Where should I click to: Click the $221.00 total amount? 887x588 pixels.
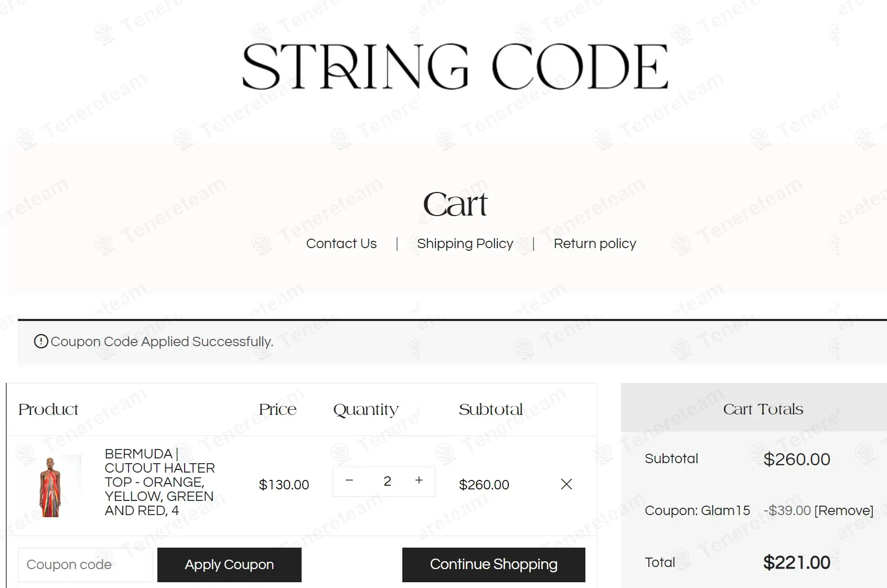pyautogui.click(x=796, y=562)
